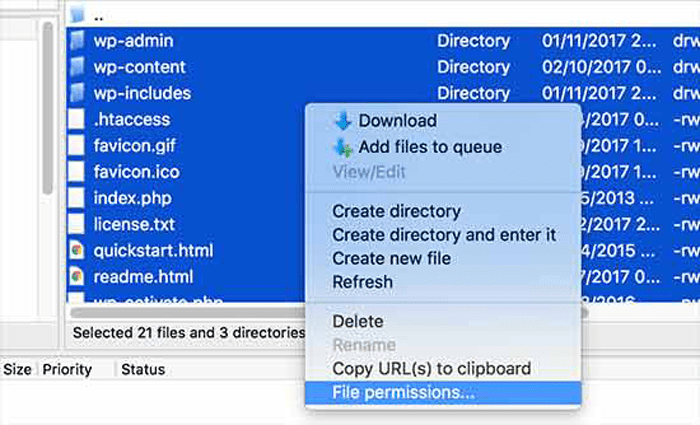
Task: Click the Add files to queue icon
Action: click(x=343, y=148)
